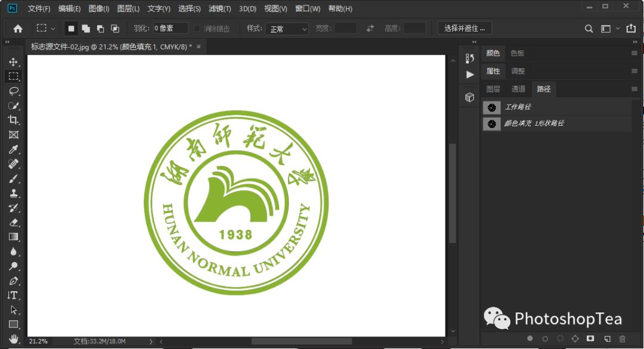
Task: Open the 滤镜(T) menu
Action: click(x=219, y=8)
